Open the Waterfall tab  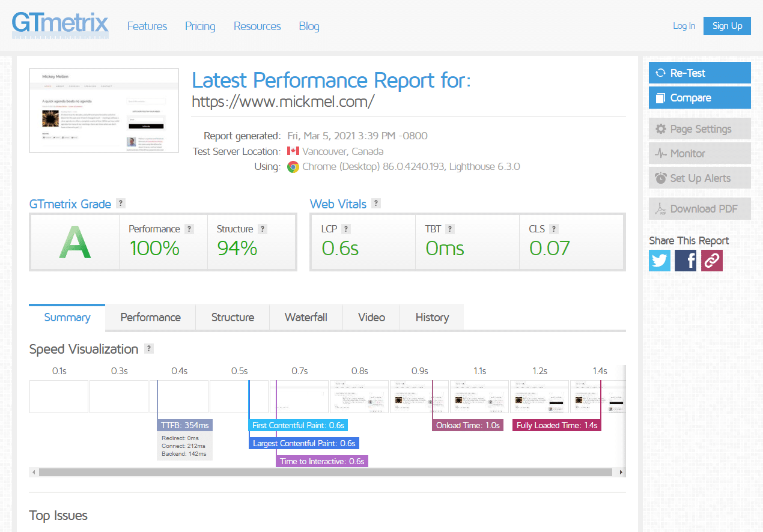point(306,317)
